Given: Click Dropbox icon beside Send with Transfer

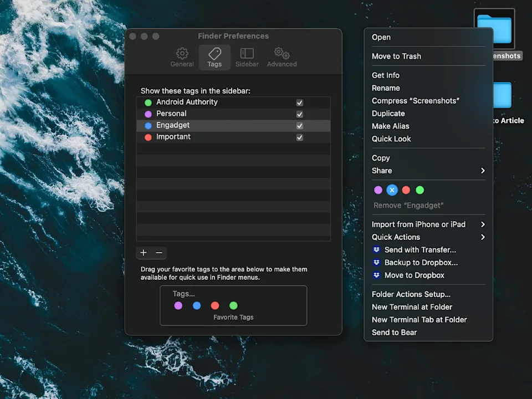Looking at the screenshot, I should (x=377, y=250).
